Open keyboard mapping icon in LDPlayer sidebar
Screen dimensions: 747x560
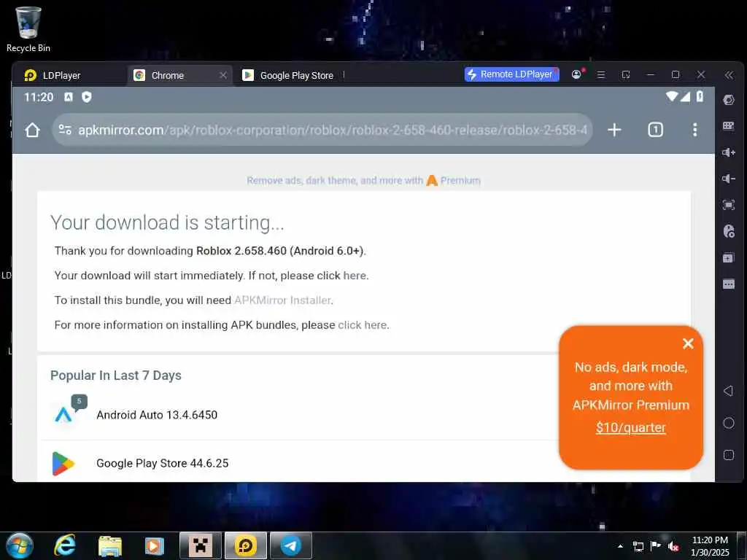click(x=729, y=125)
